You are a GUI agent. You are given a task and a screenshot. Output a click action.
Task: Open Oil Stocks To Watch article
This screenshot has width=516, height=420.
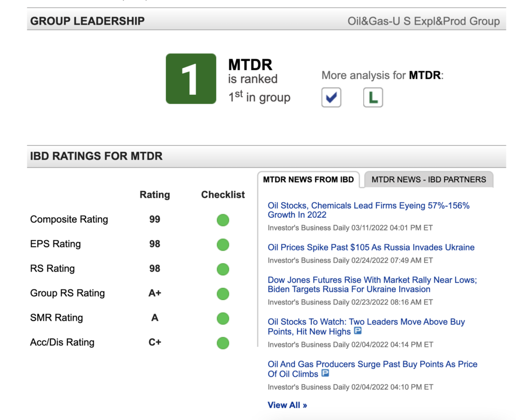[x=366, y=327]
